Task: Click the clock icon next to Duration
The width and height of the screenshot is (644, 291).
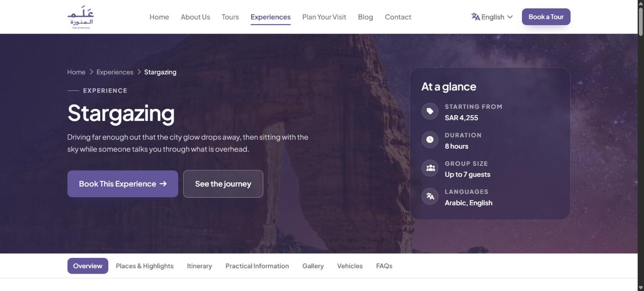Action: [x=430, y=140]
